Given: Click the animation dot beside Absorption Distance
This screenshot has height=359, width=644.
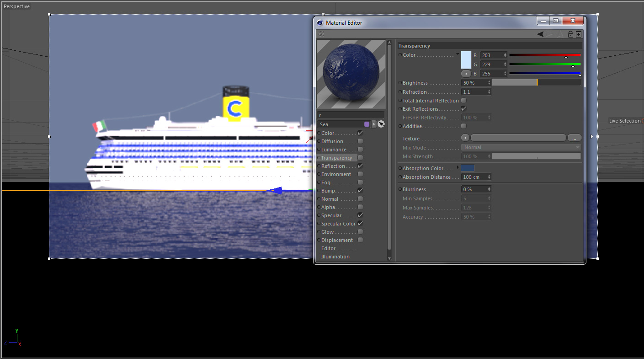Looking at the screenshot, I should 400,177.
